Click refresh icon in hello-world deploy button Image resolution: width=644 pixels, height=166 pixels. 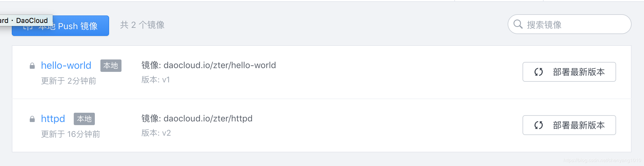pos(539,72)
